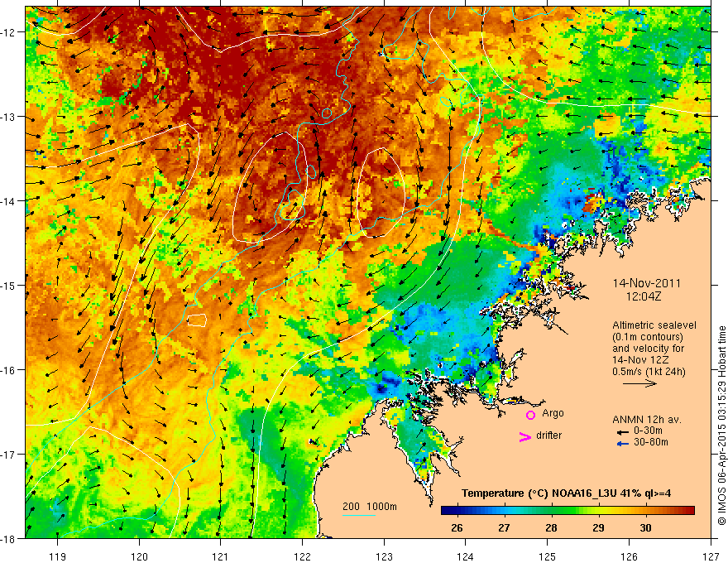Click the black 0-30m arrow legend symbol
The width and height of the screenshot is (728, 563).
tap(622, 432)
